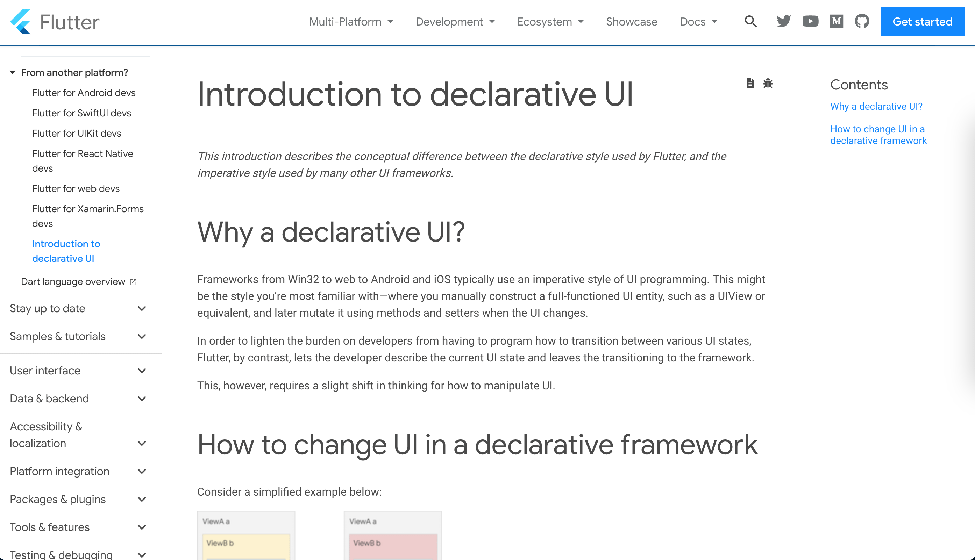Click the Contents heading in right panel

coord(859,85)
